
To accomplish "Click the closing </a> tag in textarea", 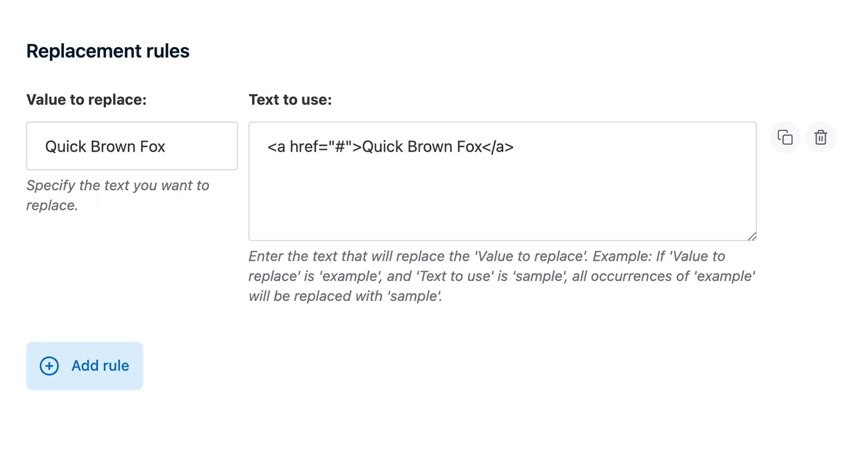I will 498,147.
